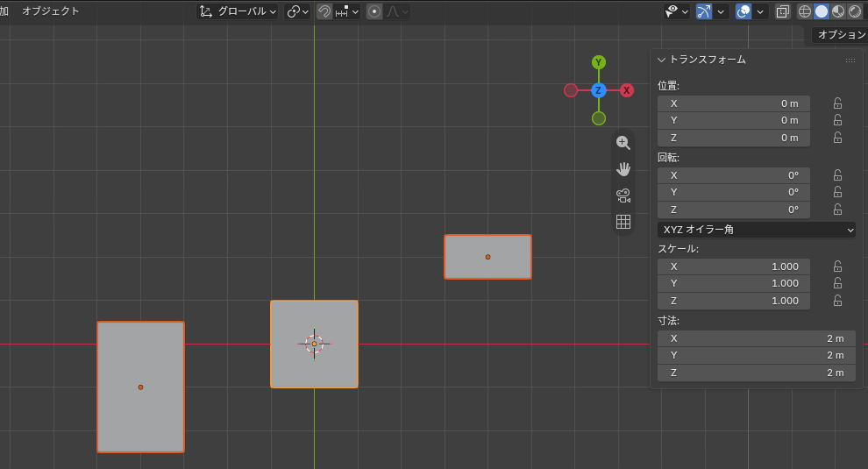Open snapping options dropdown
Screen dimensions: 868x469
[347, 11]
